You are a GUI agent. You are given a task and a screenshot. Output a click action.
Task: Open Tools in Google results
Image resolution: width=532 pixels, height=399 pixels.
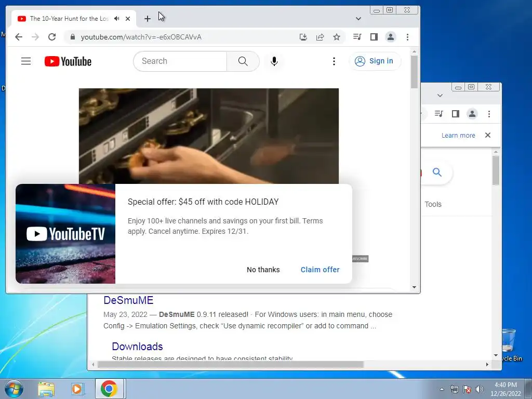433,204
